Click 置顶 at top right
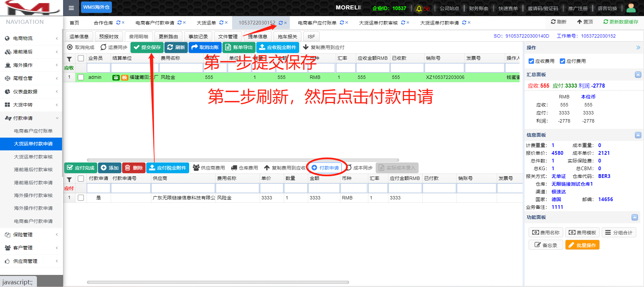Viewport: 644px width, 287px height. point(585,22)
